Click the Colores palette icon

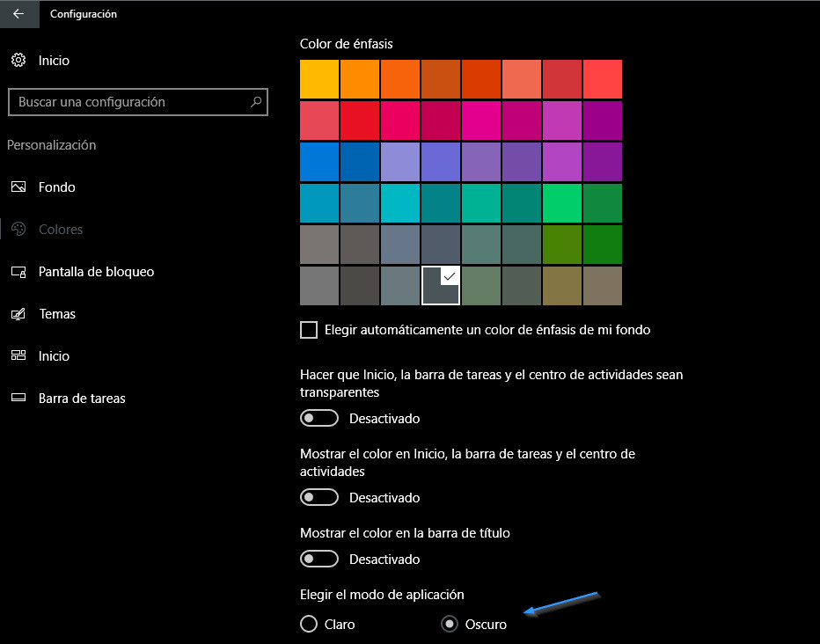tap(18, 229)
